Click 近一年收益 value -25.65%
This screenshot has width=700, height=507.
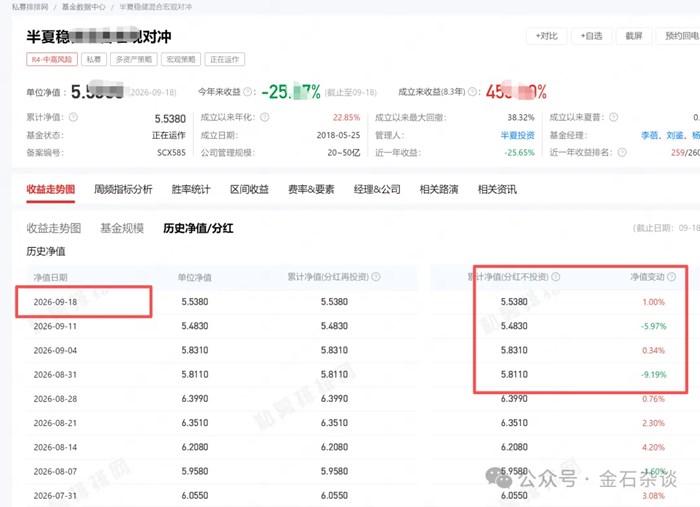[520, 153]
